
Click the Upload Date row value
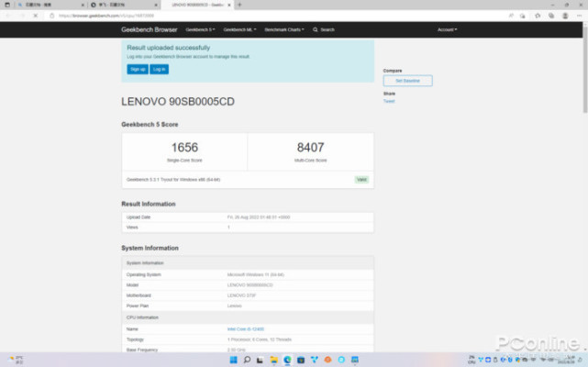point(259,217)
